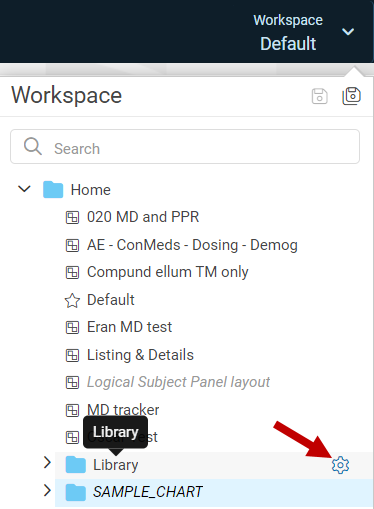The image size is (374, 509).
Task: Expand the SAMPLE_CHART folder chevron
Action: click(x=47, y=490)
